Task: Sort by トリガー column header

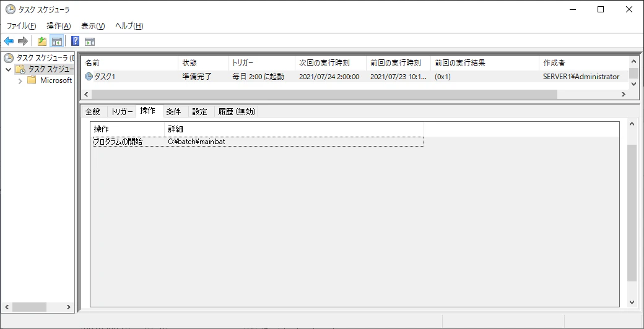Action: pos(261,63)
